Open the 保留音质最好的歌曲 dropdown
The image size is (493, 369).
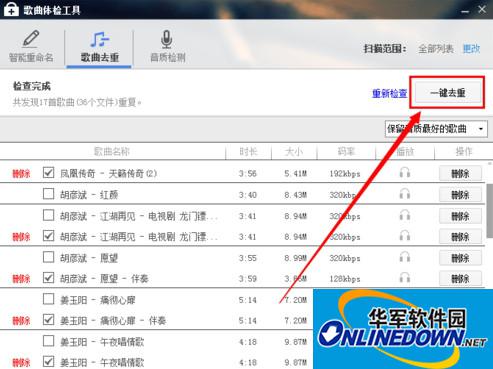(436, 129)
